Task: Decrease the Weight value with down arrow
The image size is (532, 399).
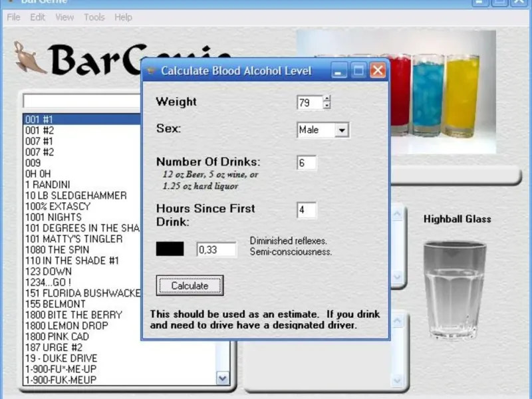Action: (327, 106)
